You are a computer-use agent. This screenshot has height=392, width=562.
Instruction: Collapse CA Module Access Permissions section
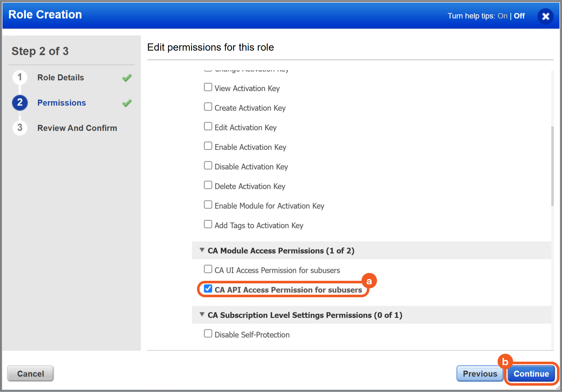202,250
